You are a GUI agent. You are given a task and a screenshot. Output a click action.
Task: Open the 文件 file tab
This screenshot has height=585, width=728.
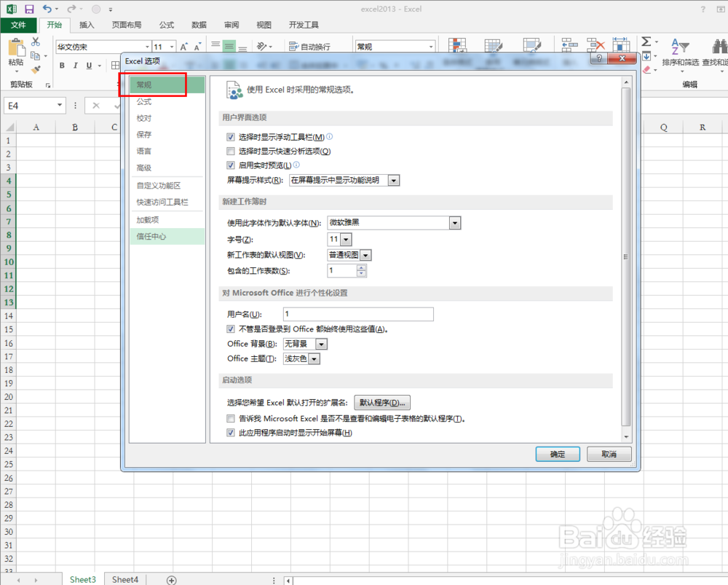[x=18, y=25]
